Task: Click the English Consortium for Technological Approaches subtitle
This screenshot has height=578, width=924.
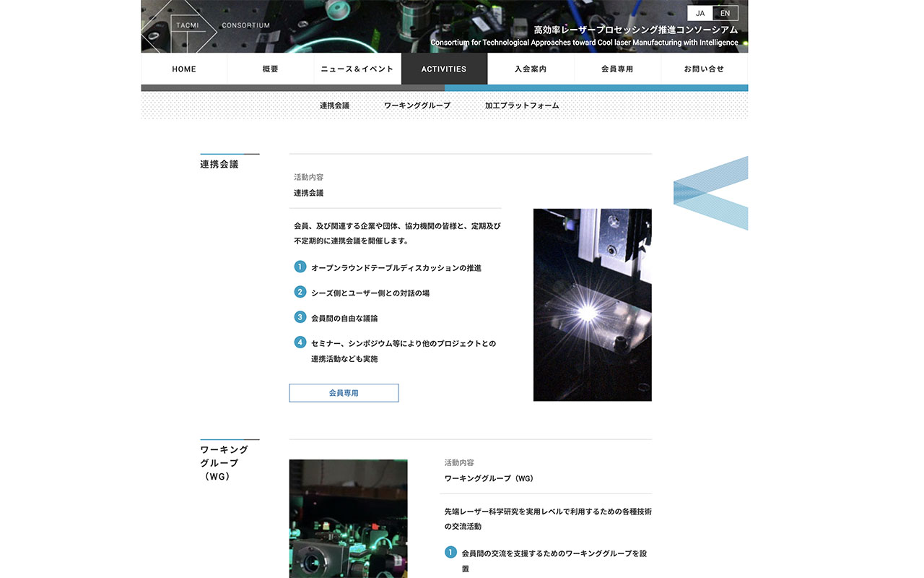Action: [x=585, y=43]
